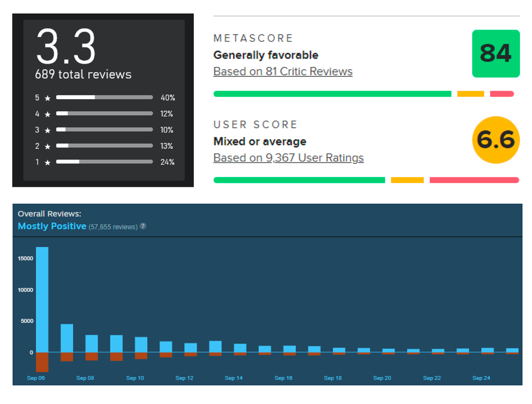Select the tallest blue positive bar for Sep 06

42,299
